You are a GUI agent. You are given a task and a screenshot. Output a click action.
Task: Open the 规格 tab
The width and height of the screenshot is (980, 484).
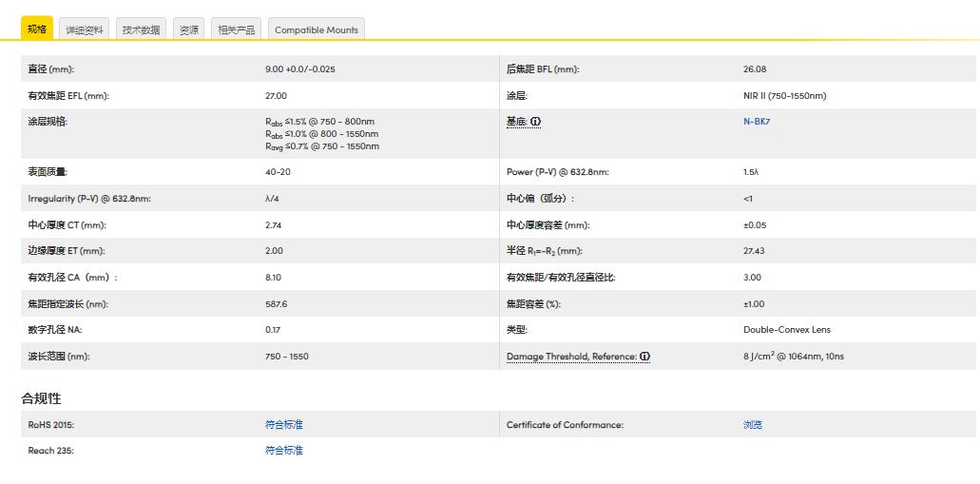[37, 29]
